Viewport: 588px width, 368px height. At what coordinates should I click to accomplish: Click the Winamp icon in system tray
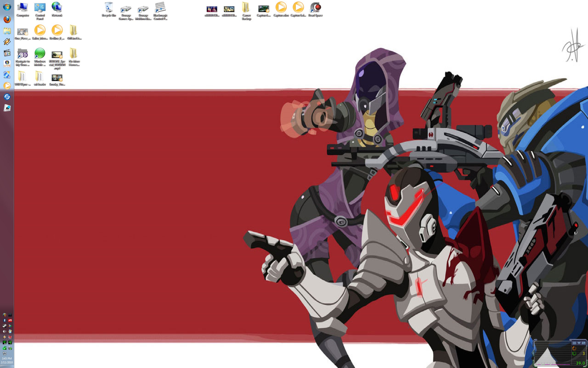(x=4, y=337)
